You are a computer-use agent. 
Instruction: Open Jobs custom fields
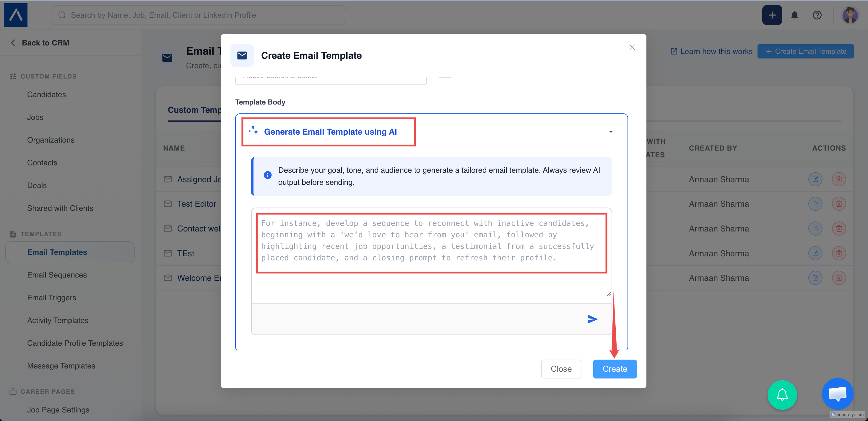(35, 117)
